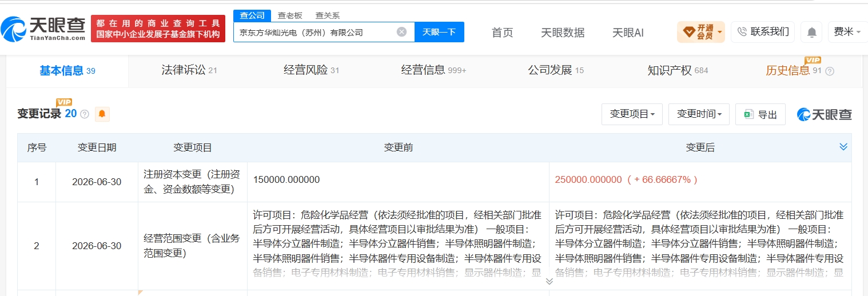The width and height of the screenshot is (868, 296).
Task: Select the 查老板 search mode tab
Action: point(290,15)
